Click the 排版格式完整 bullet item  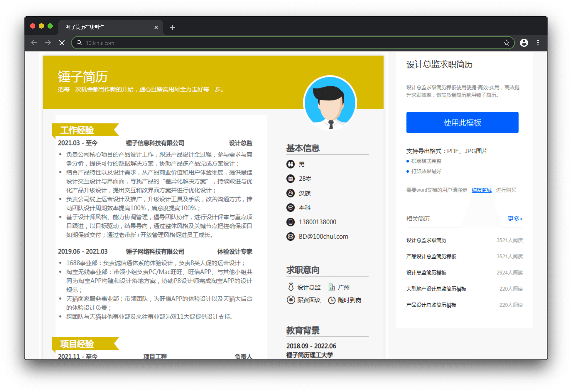click(x=426, y=161)
